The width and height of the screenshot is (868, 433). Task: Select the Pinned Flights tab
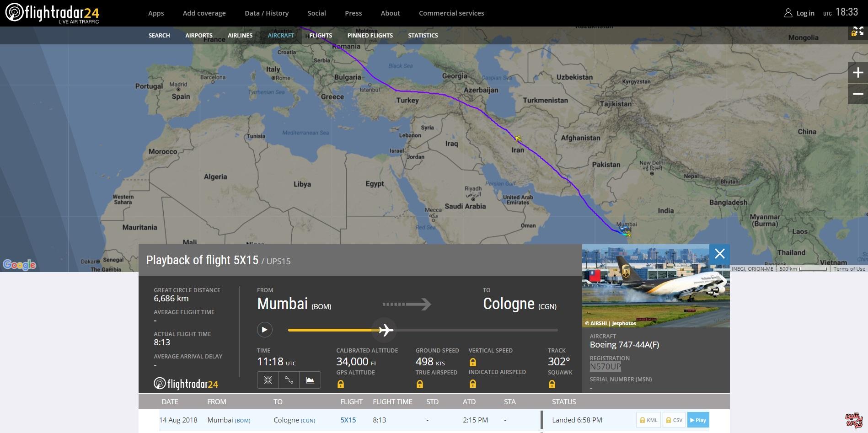pyautogui.click(x=370, y=35)
